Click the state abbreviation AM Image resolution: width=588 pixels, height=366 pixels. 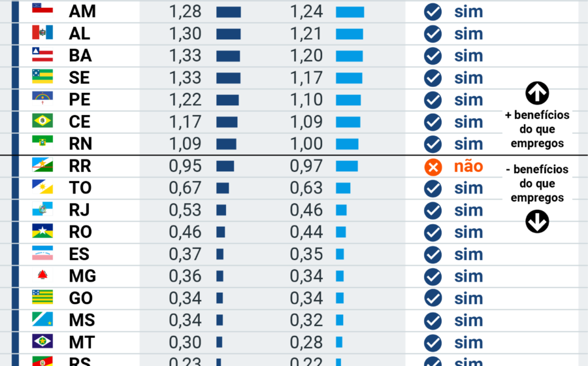click(82, 11)
